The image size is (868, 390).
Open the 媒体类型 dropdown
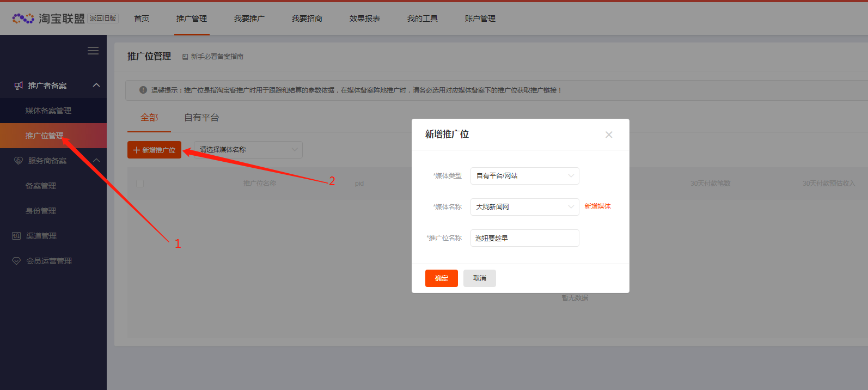pyautogui.click(x=524, y=176)
